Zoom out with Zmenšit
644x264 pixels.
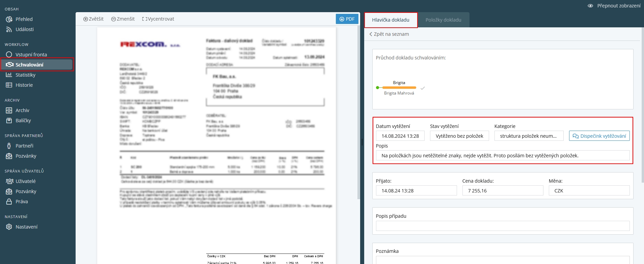(123, 19)
